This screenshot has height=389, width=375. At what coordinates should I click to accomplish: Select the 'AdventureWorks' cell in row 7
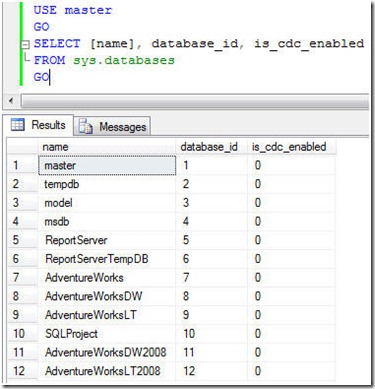tap(107, 277)
